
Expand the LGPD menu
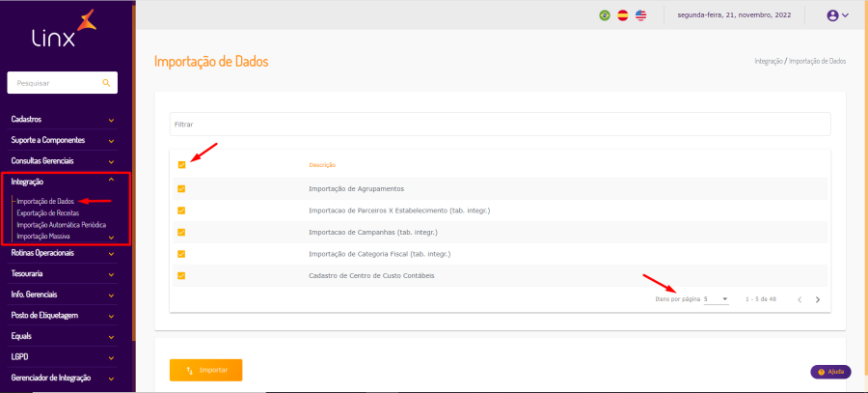pyautogui.click(x=63, y=357)
